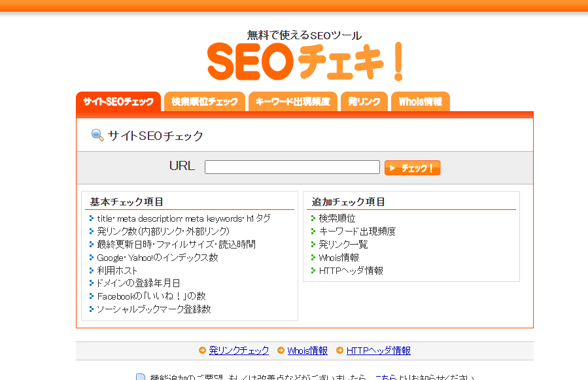The image size is (588, 380).
Task: Open the サイトSEOチェック tab
Action: pyautogui.click(x=118, y=102)
